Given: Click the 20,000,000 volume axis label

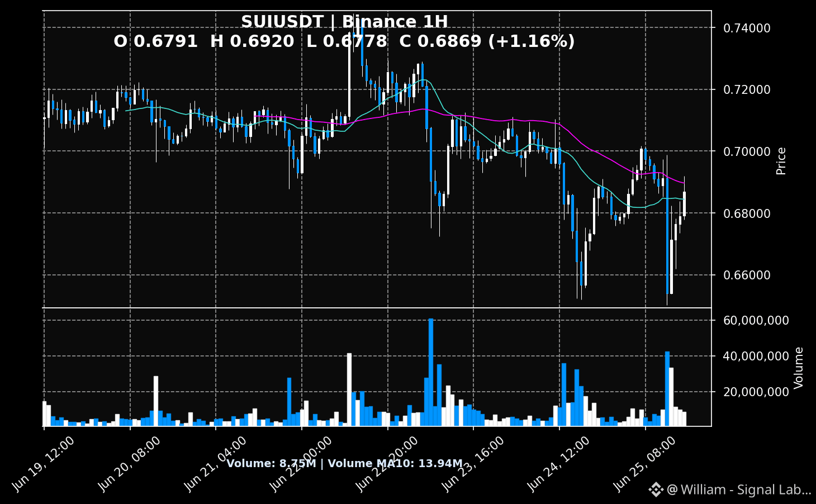Looking at the screenshot, I should tap(756, 392).
